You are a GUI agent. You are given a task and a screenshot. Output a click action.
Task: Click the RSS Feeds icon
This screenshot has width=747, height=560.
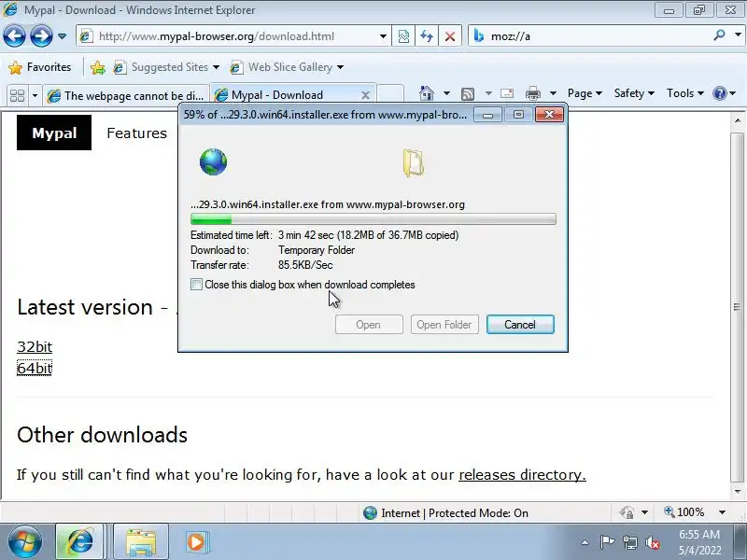(468, 94)
